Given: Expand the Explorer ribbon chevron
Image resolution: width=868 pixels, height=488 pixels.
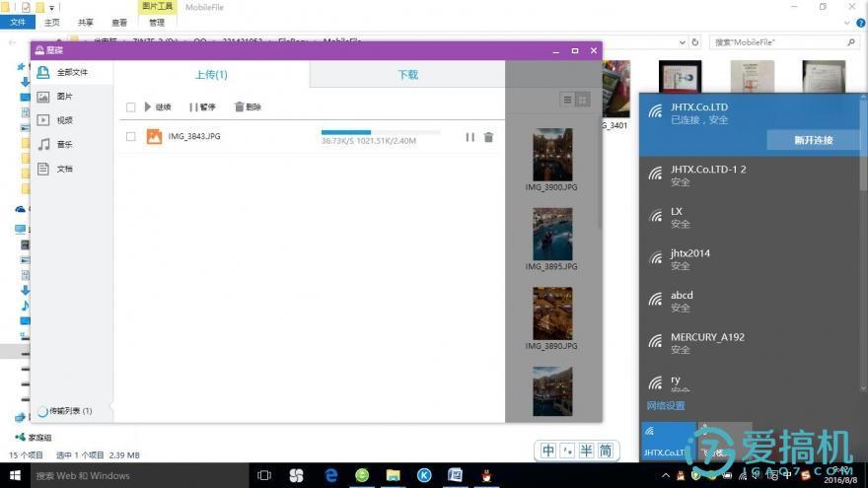Looking at the screenshot, I should pyautogui.click(x=846, y=23).
